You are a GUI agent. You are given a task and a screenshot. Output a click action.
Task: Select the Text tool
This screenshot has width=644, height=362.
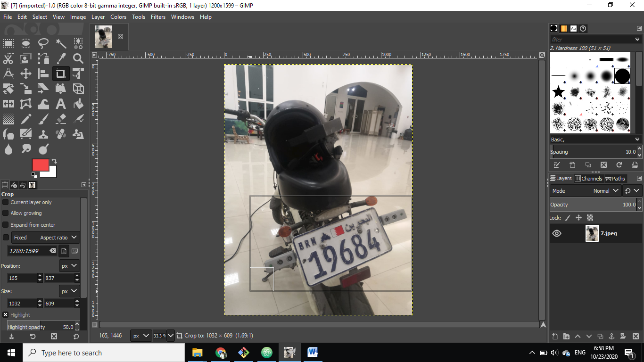click(61, 104)
